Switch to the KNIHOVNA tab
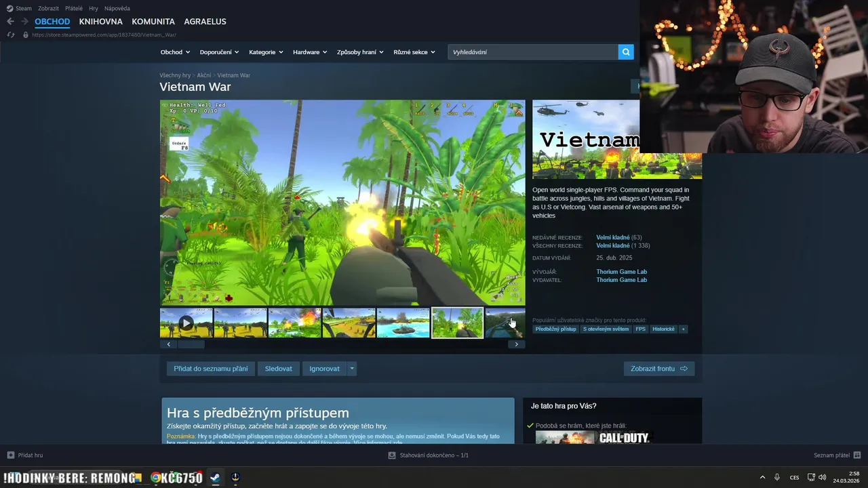868x488 pixels. point(100,22)
